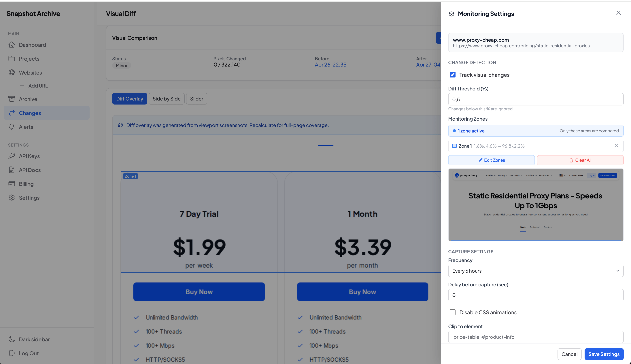Expand Websites section in sidebar

(x=30, y=73)
